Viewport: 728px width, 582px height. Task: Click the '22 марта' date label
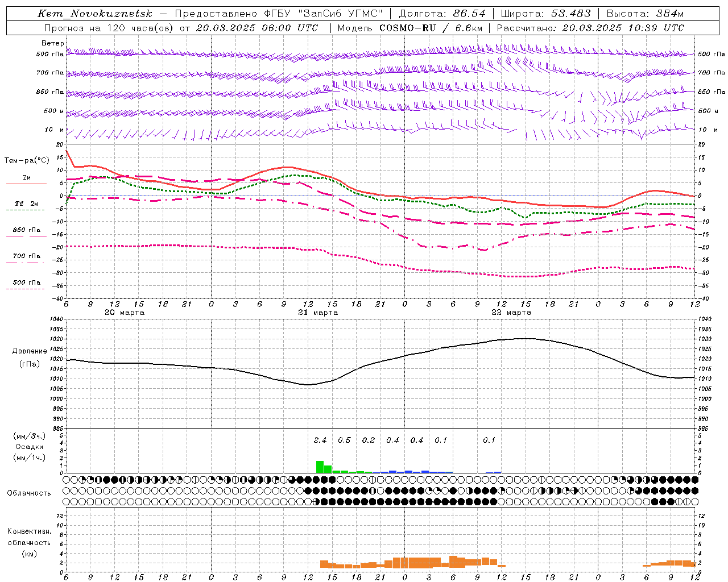coord(511,313)
